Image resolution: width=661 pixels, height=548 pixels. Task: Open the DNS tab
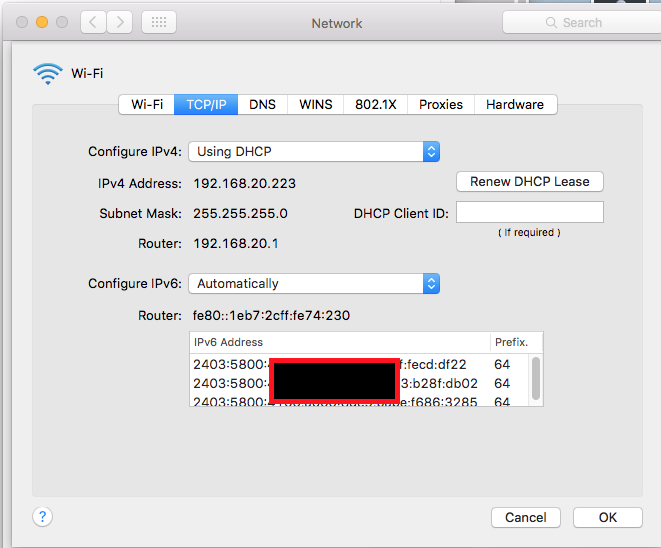point(262,105)
